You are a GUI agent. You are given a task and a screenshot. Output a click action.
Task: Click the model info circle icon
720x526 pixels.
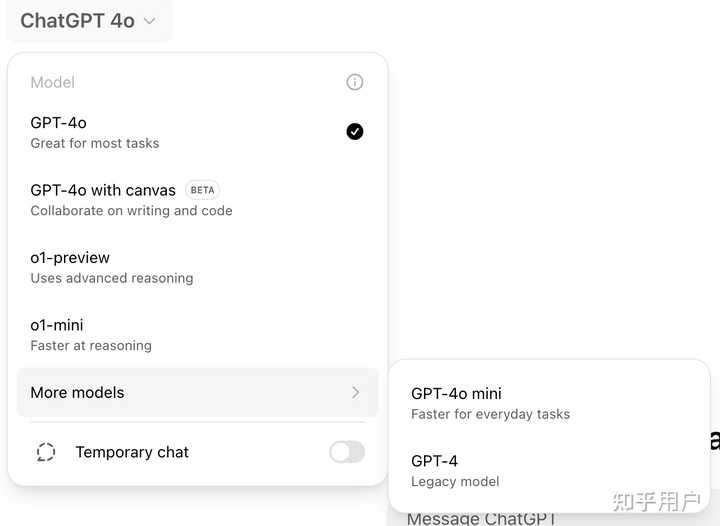[x=355, y=82]
